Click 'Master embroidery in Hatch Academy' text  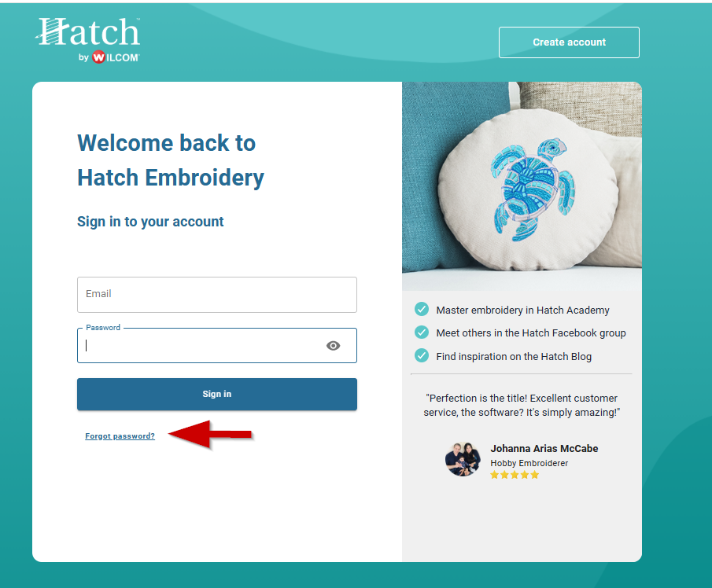tap(522, 311)
